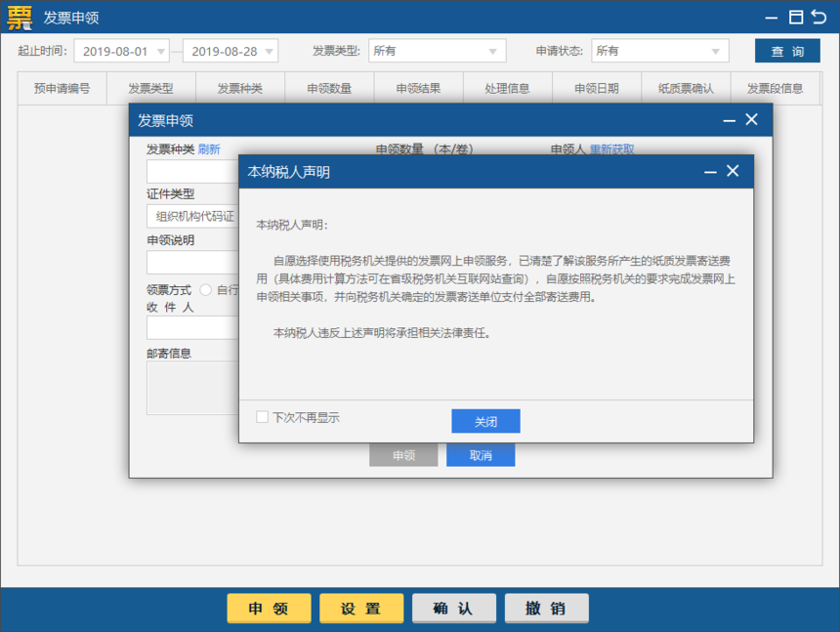The height and width of the screenshot is (632, 840).
Task: Close the 本纳税人声明 dialog with X
Action: pos(733,171)
